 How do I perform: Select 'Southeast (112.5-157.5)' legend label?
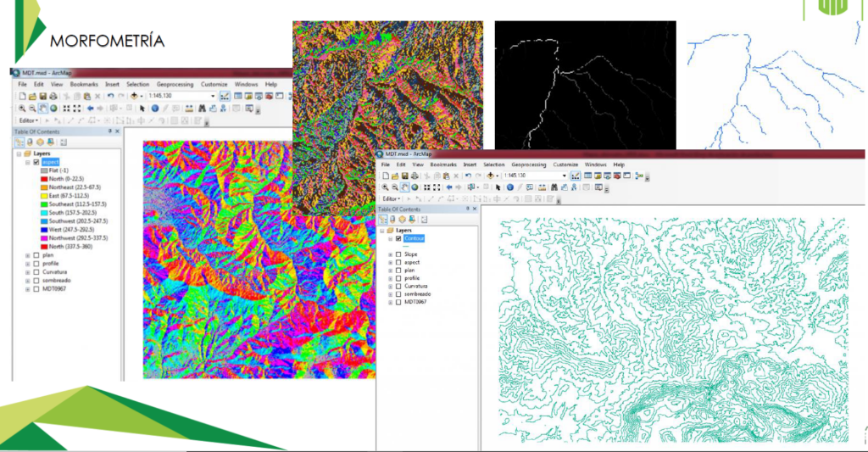pos(77,204)
